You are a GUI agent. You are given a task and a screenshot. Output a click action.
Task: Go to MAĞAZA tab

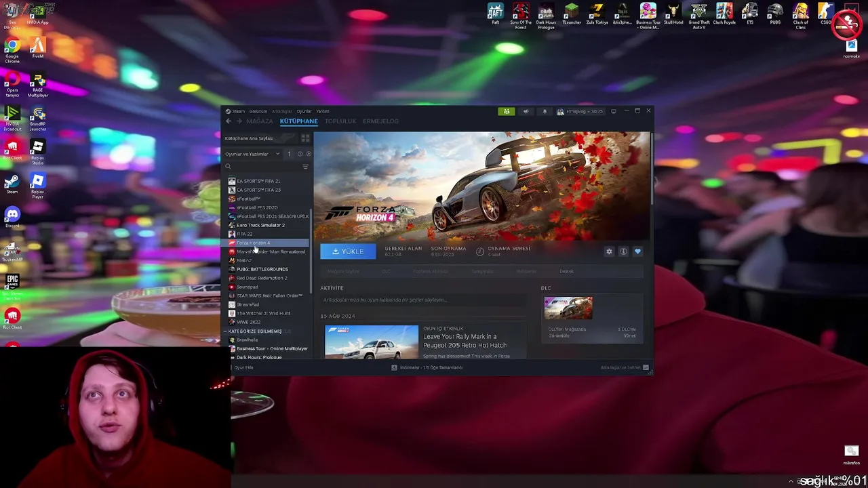coord(260,121)
